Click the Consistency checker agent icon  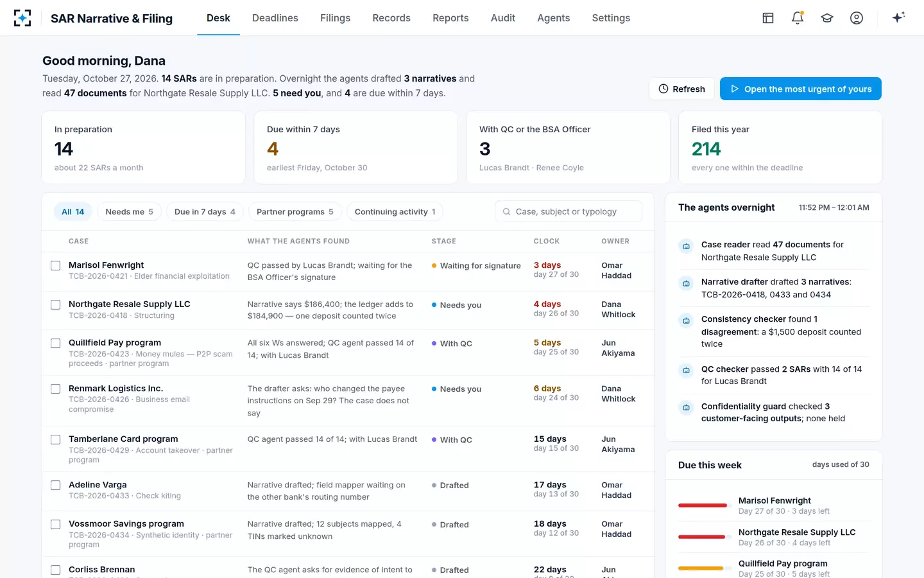coord(686,320)
